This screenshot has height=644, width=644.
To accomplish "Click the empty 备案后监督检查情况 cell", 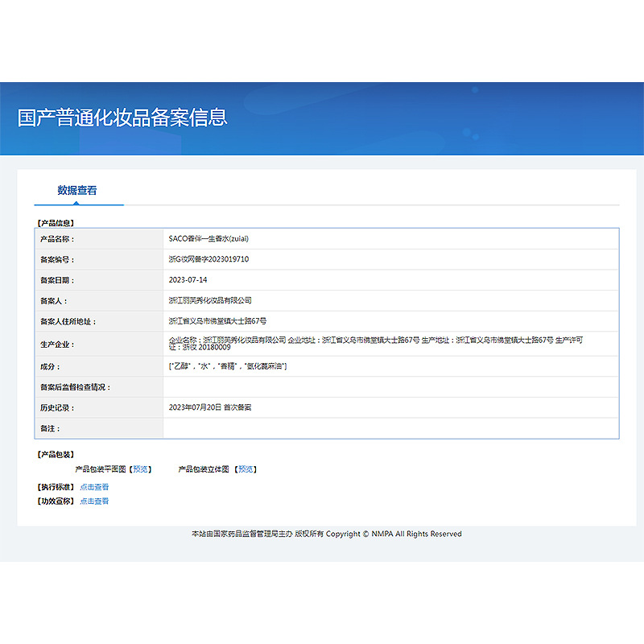I will click(390, 387).
